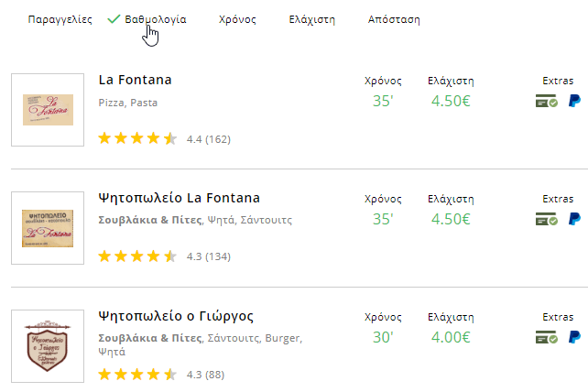588x392 pixels.
Task: Click the PayPal icon for La Fontana
Action: coord(574,101)
